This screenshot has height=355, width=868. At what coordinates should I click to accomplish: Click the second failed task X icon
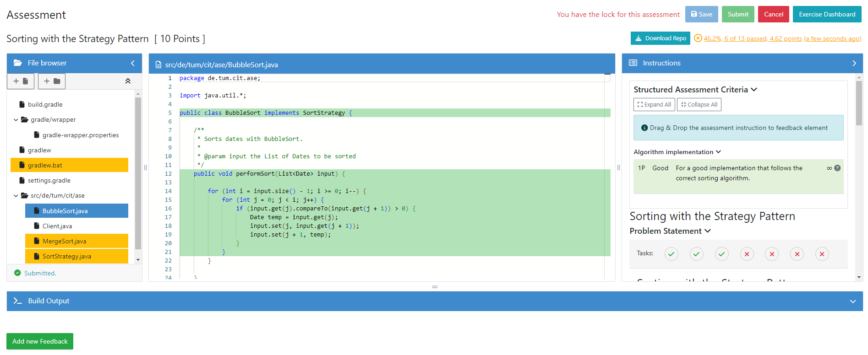click(772, 254)
